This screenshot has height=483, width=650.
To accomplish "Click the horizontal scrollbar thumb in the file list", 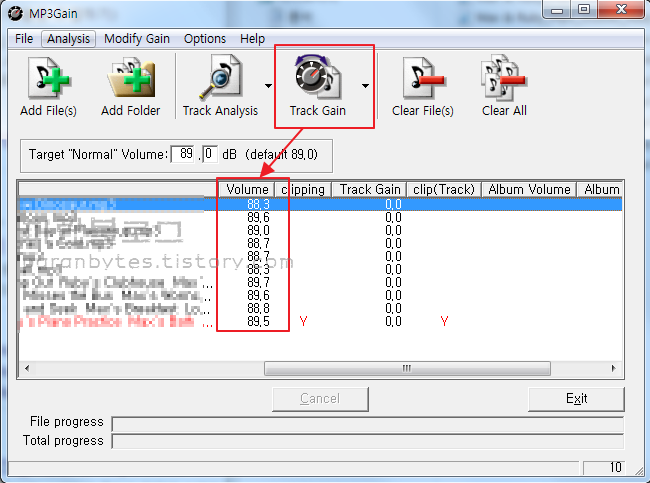I will point(407,368).
